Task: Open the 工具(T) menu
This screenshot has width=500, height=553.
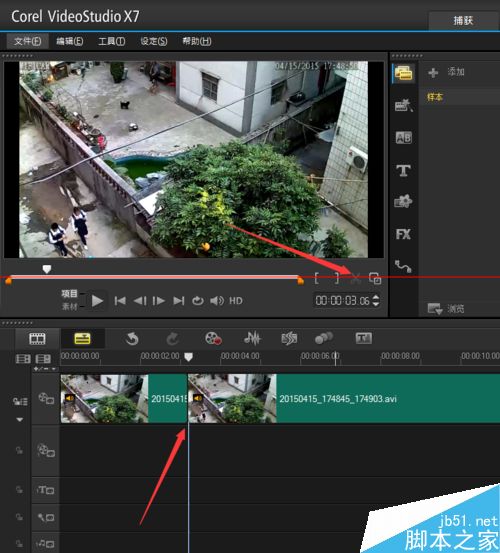Action: [111, 41]
